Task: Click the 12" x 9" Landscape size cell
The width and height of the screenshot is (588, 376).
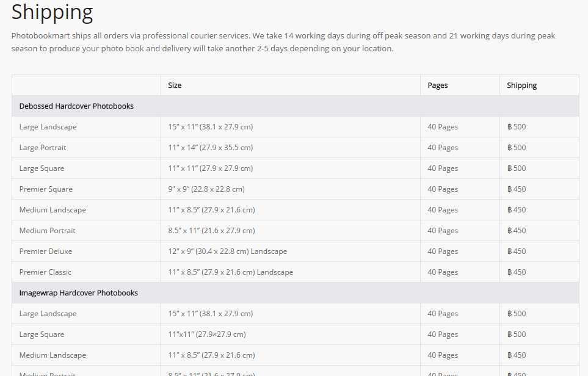Action: 227,251
